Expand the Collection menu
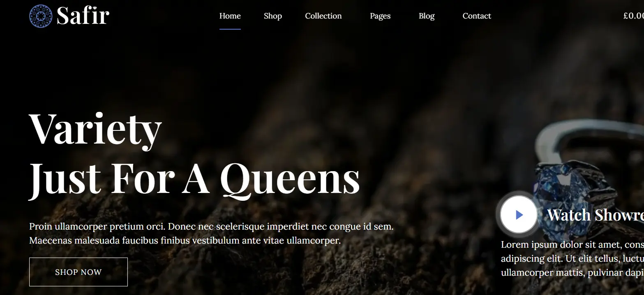The height and width of the screenshot is (295, 644). point(323,16)
